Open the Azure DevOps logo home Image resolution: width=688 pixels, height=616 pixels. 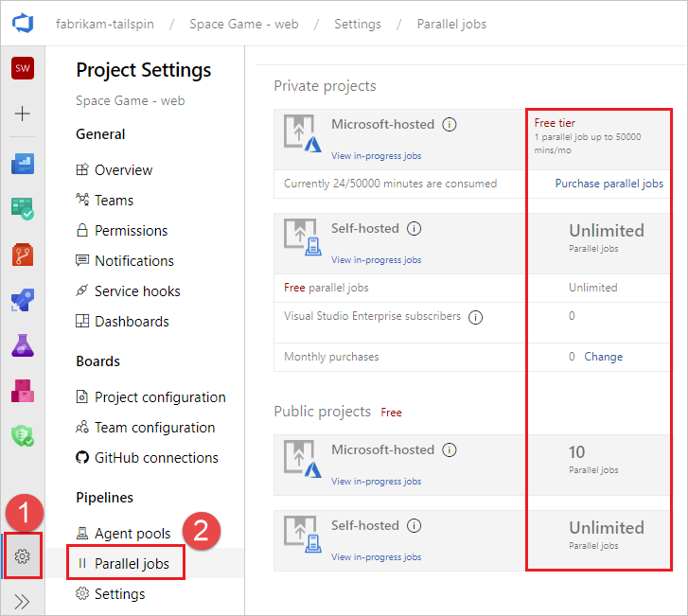coord(23,24)
